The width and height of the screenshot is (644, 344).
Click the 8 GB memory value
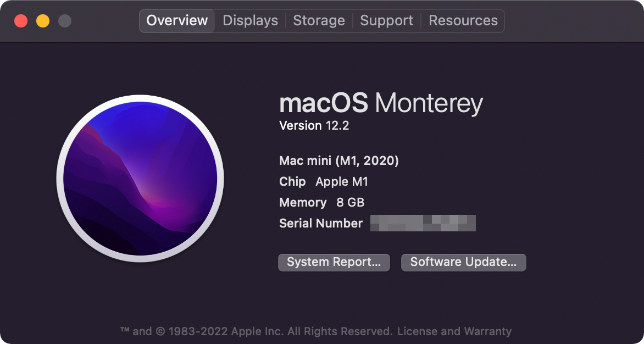tap(351, 202)
